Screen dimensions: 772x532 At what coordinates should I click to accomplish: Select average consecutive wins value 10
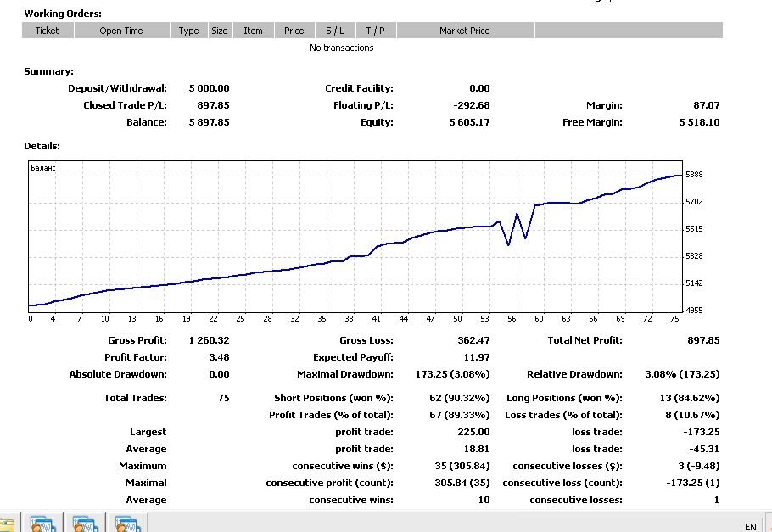[484, 500]
